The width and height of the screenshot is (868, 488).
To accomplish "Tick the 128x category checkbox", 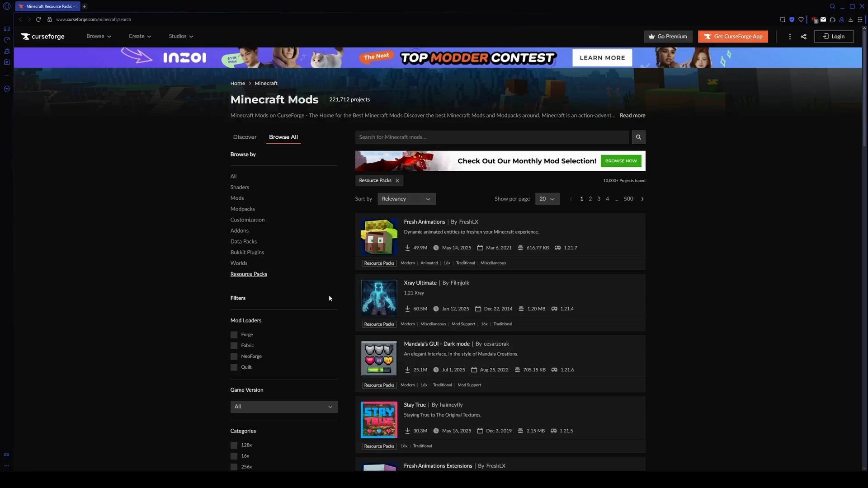I will click(234, 445).
